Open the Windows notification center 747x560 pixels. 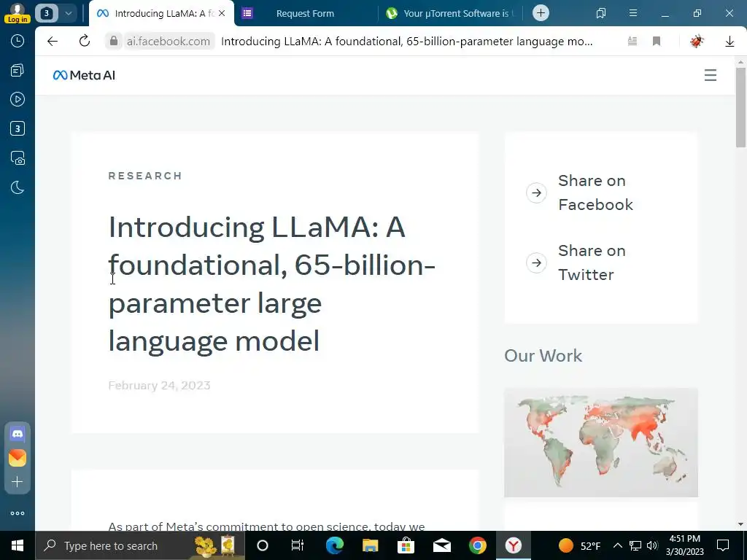(723, 545)
